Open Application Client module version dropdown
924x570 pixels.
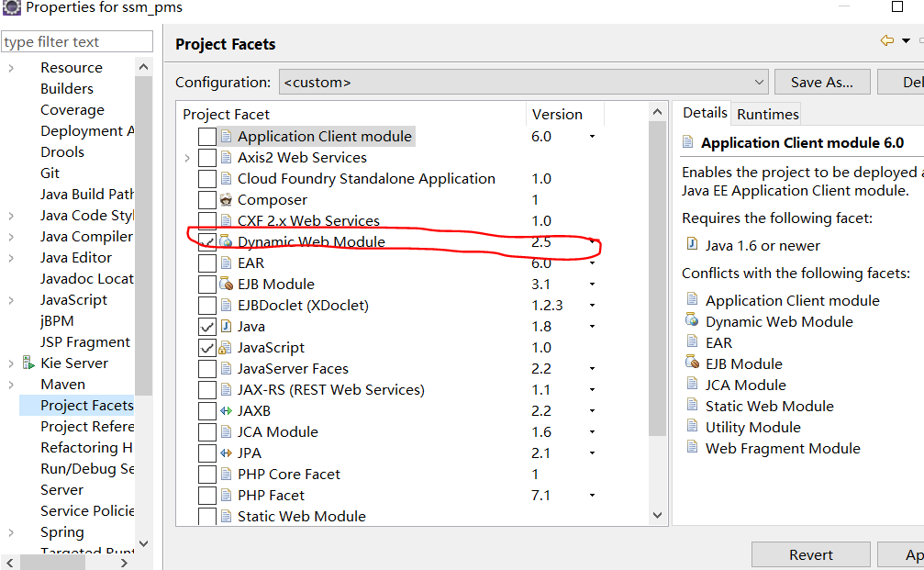coord(592,137)
